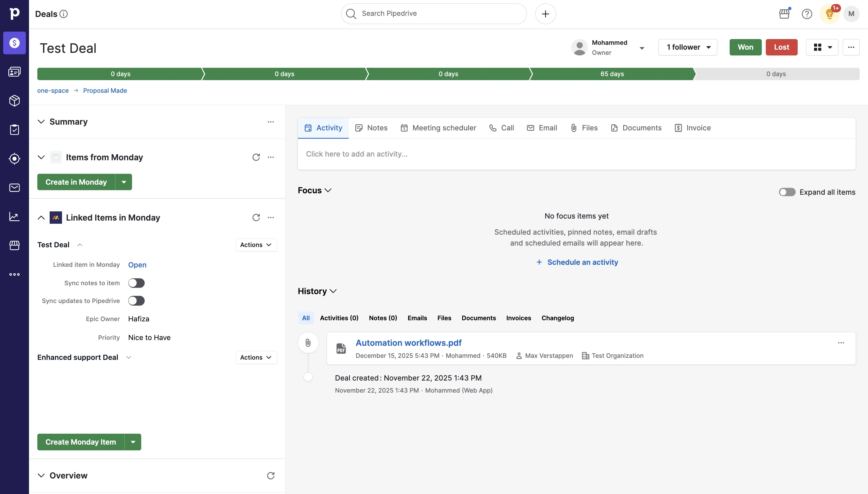Open the 1 follower dropdown
868x494 pixels.
(x=688, y=47)
